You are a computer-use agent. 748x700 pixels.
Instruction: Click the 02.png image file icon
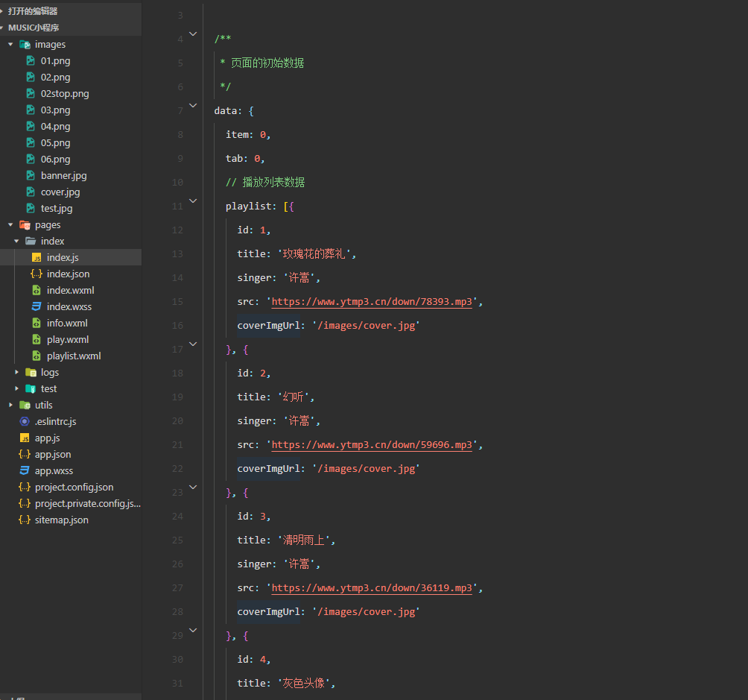click(31, 77)
